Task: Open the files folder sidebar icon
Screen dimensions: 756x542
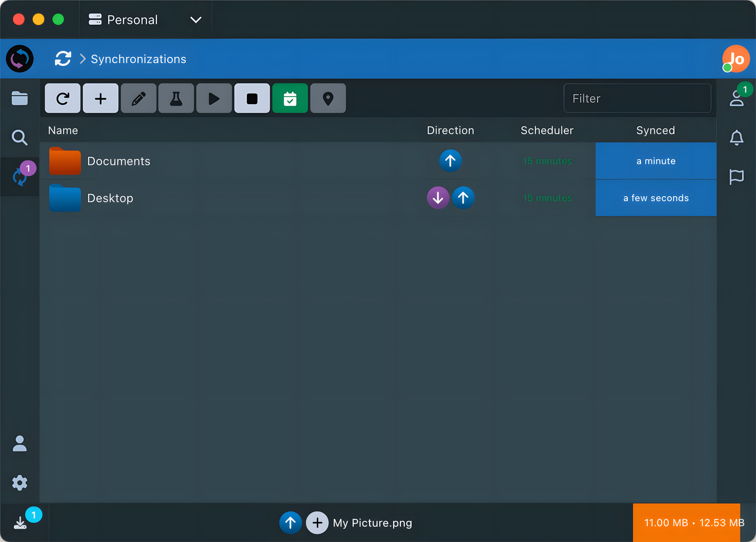Action: [20, 98]
